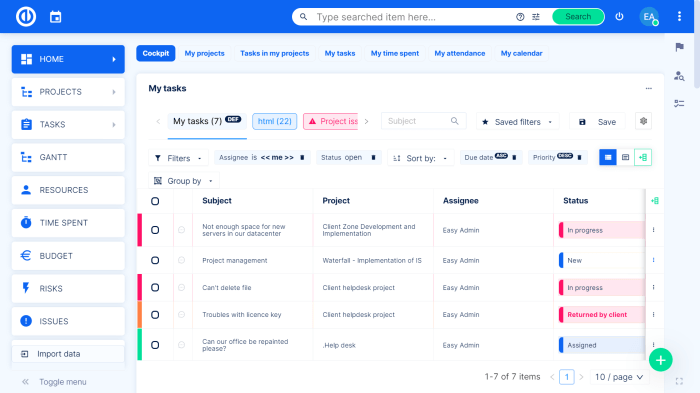Screen dimensions: 700x393
Task: Click the search help question mark icon
Action: click(520, 17)
